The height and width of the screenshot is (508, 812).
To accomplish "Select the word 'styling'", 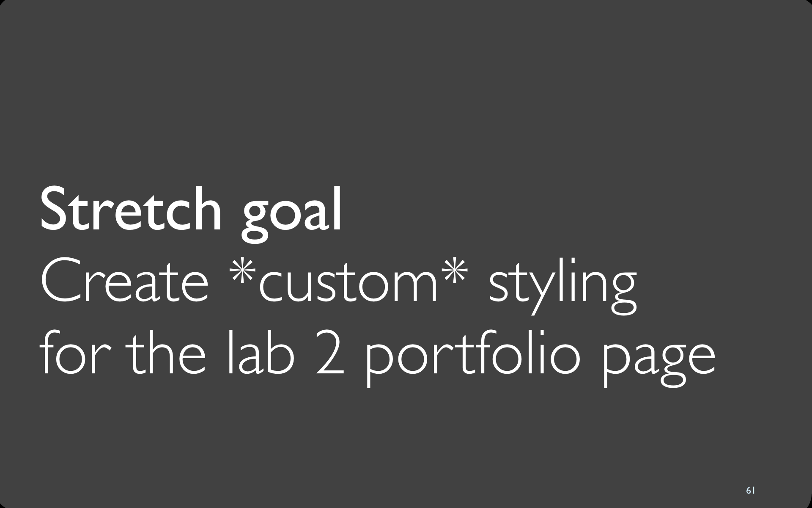I will pos(562,286).
